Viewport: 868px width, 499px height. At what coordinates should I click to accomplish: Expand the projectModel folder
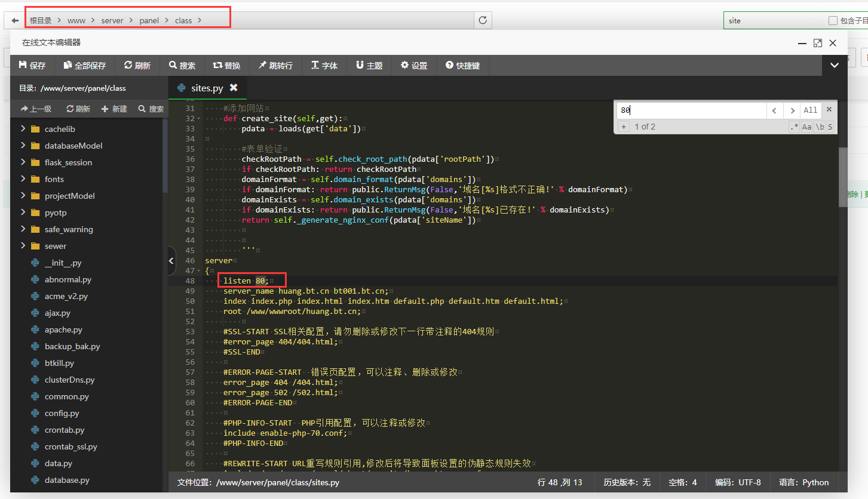(24, 196)
